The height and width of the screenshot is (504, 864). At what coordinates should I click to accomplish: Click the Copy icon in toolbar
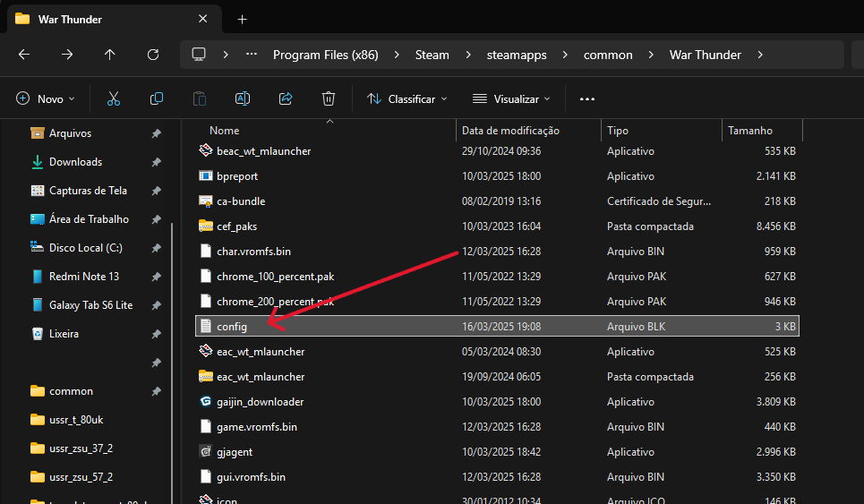157,98
